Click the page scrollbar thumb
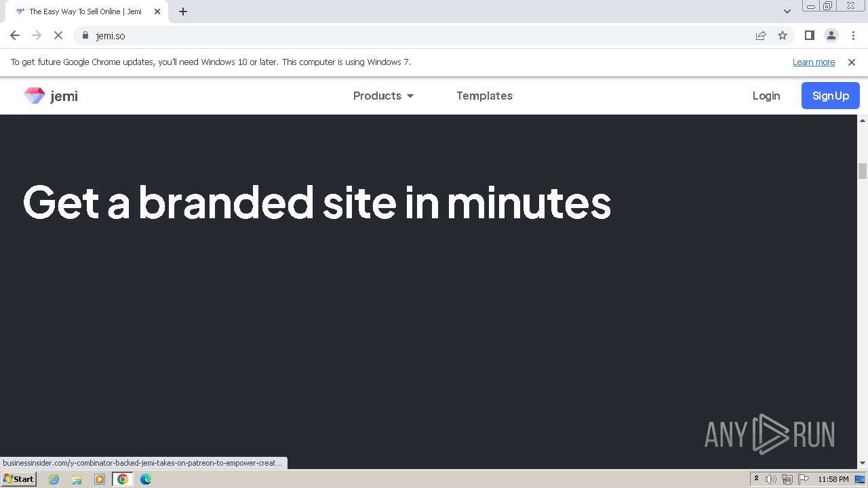The image size is (868, 488). (x=863, y=171)
